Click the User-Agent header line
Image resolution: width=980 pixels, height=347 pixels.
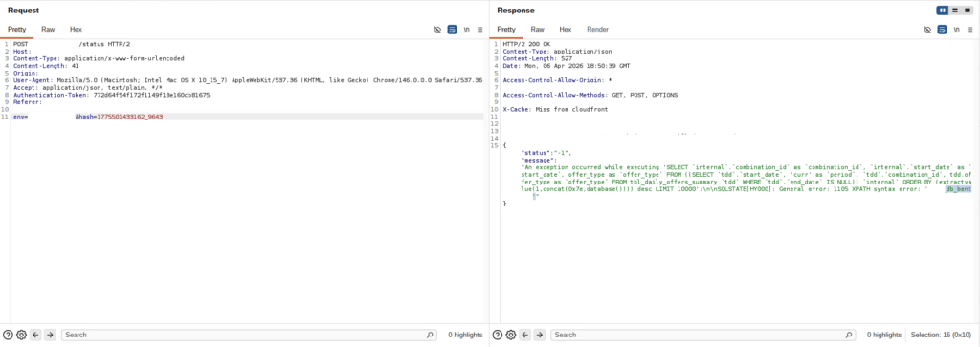click(248, 80)
